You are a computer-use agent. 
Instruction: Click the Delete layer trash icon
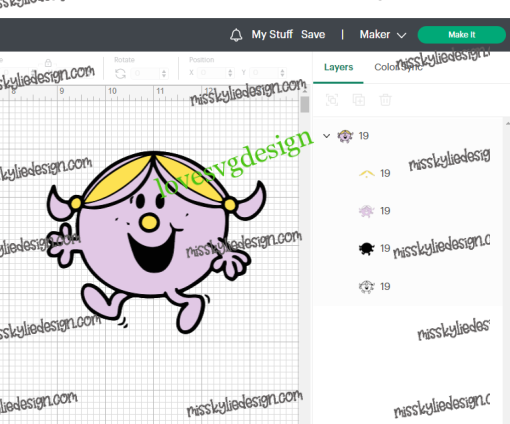click(x=385, y=100)
